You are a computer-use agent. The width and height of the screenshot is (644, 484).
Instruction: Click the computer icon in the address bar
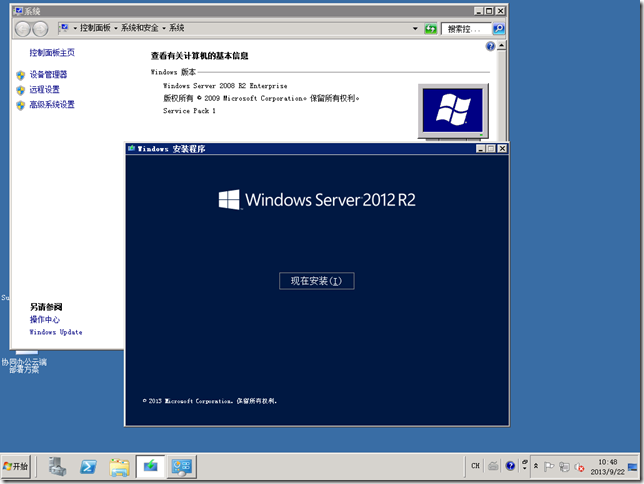(x=64, y=28)
